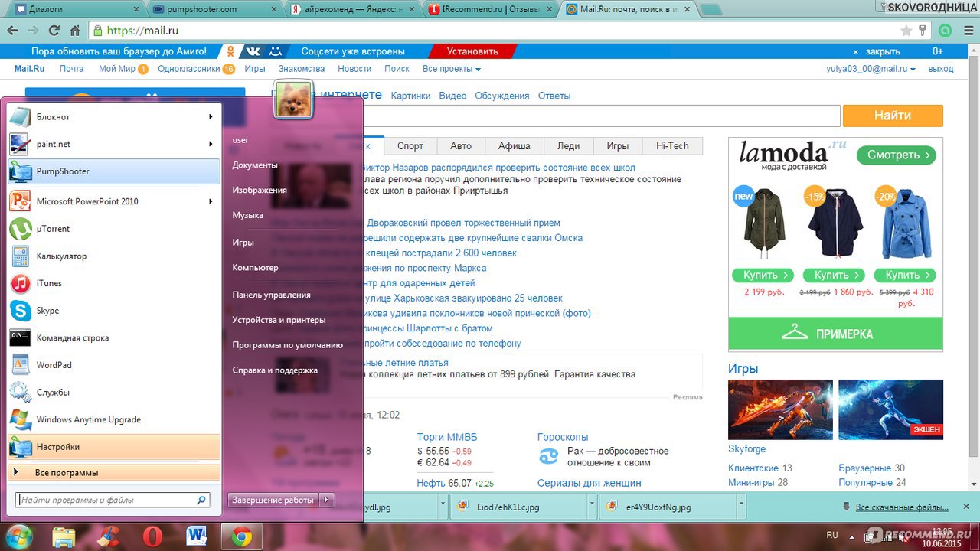Launch Microsoft PowerPoint 2010
980x551 pixels.
click(113, 201)
